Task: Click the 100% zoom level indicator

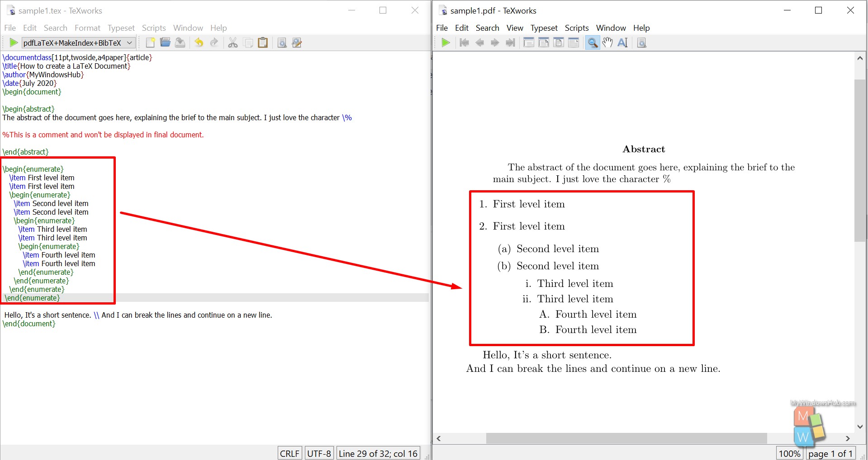Action: click(789, 453)
